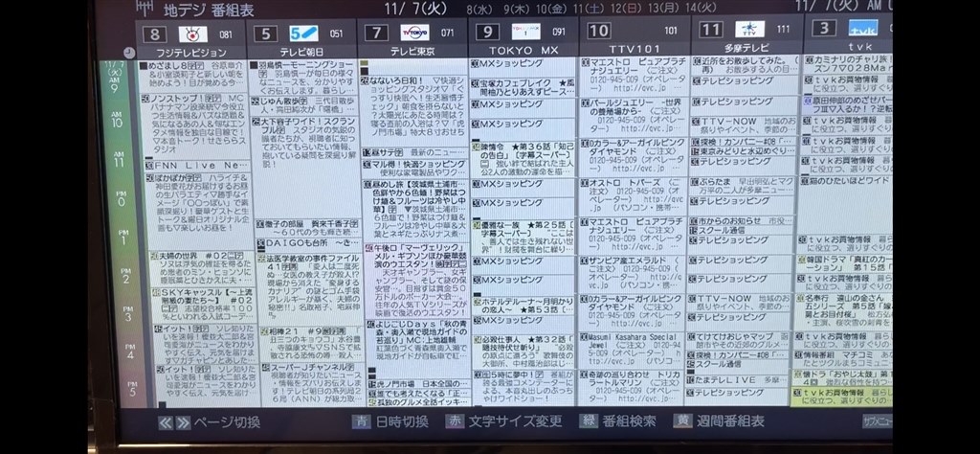Go to next page with right double-arrow
The height and width of the screenshot is (454, 980).
tap(183, 422)
